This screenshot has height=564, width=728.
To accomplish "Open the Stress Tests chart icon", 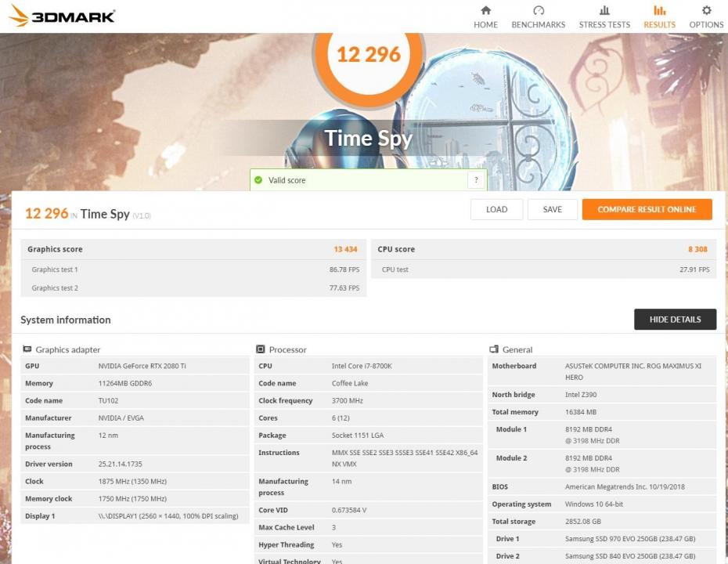I will [x=604, y=10].
